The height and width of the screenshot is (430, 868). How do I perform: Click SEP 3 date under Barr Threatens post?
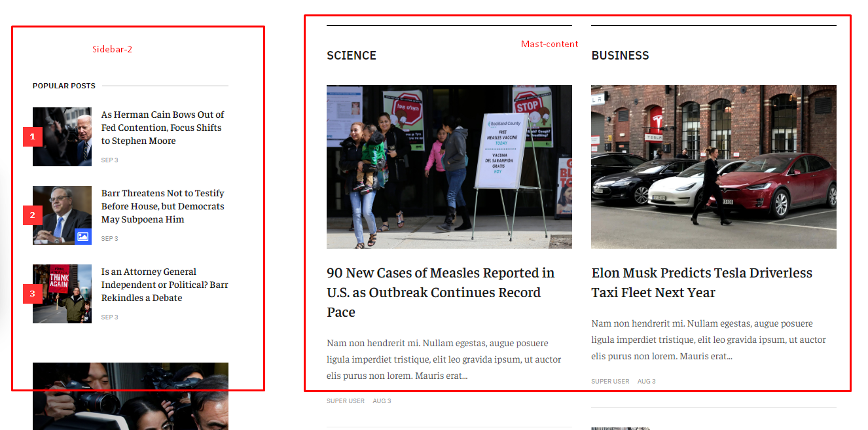(109, 239)
